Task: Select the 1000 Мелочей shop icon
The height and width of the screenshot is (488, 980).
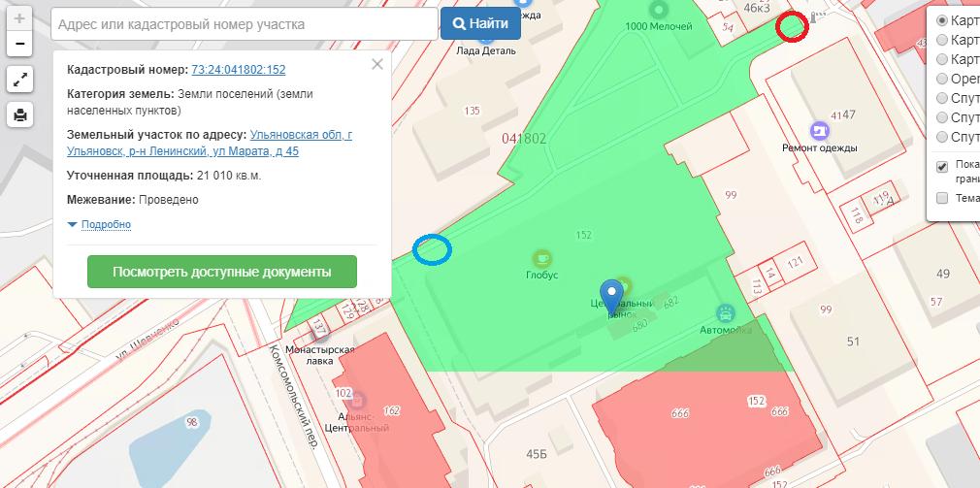Action: coord(660,10)
